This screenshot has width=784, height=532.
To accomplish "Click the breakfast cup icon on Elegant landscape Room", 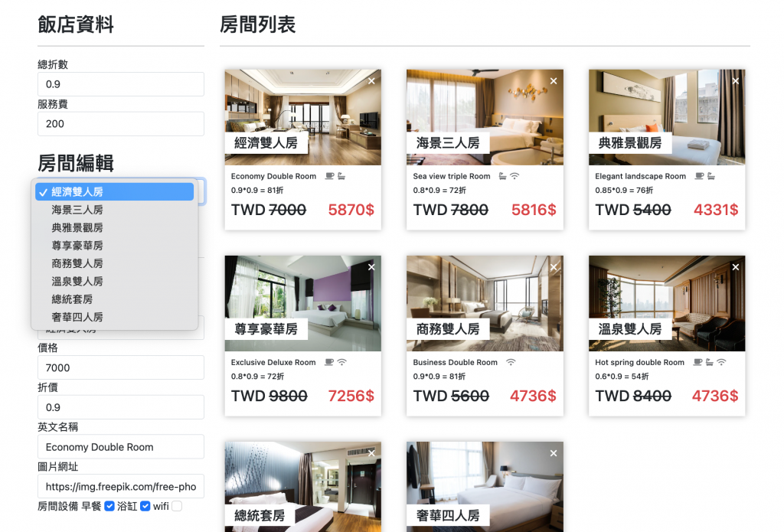I will (700, 176).
